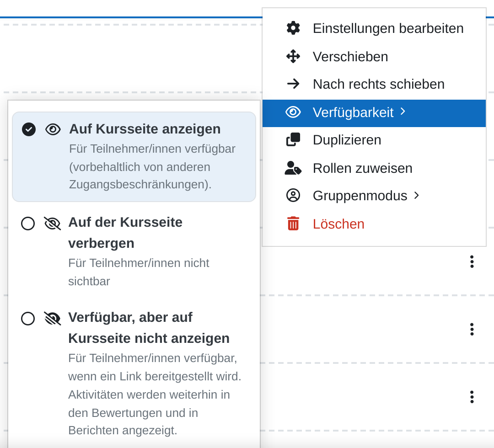Expand the Verfügbarkeit submenu chevron
This screenshot has width=494, height=448.
pyautogui.click(x=403, y=112)
